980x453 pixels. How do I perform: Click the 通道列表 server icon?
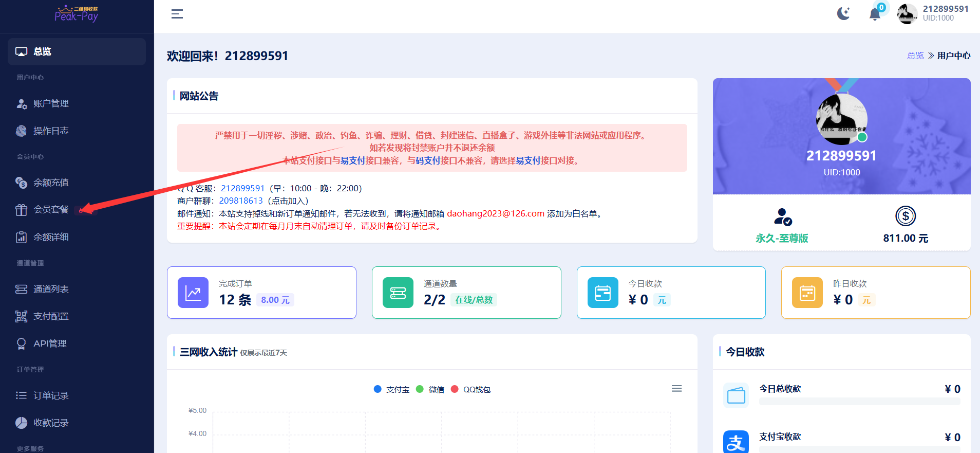[21, 289]
